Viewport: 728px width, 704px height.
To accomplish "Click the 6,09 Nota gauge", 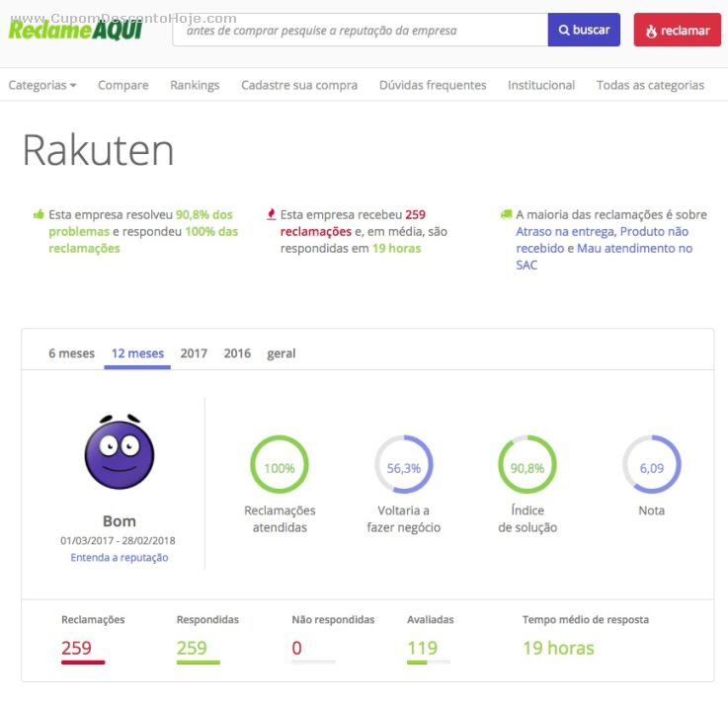I will pyautogui.click(x=651, y=465).
